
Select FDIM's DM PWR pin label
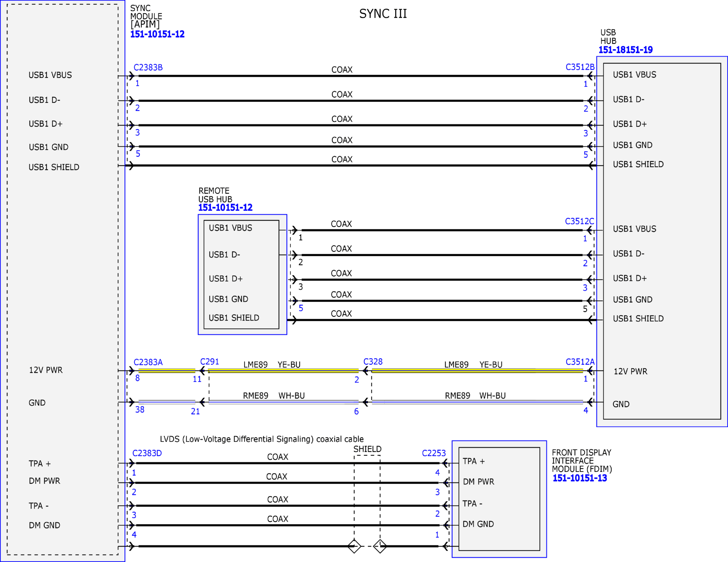coord(478,482)
